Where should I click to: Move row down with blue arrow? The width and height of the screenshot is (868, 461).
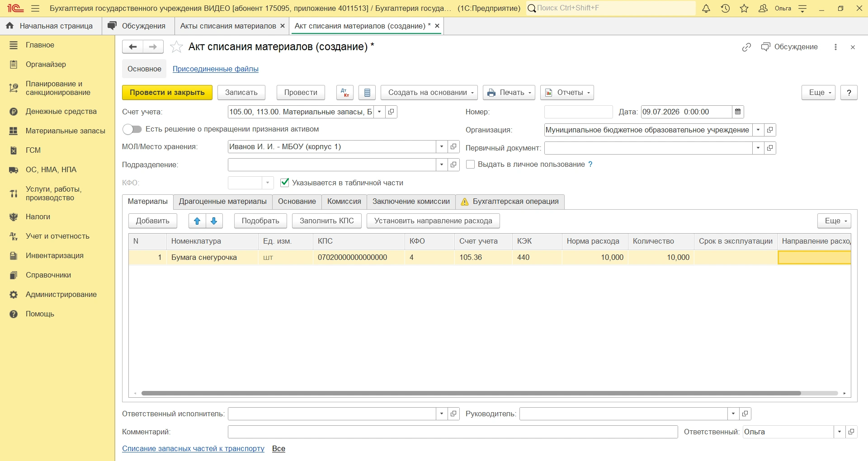(x=214, y=221)
